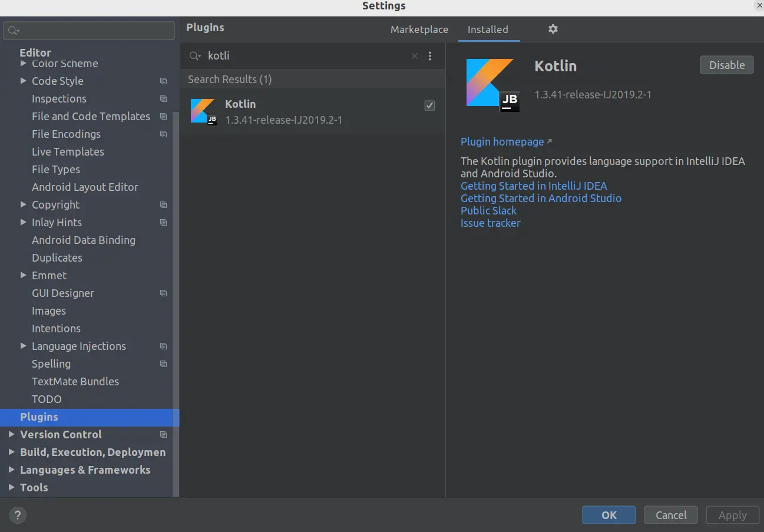This screenshot has width=764, height=532.
Task: Click project-level icon beside File Encodings
Action: coord(164,134)
